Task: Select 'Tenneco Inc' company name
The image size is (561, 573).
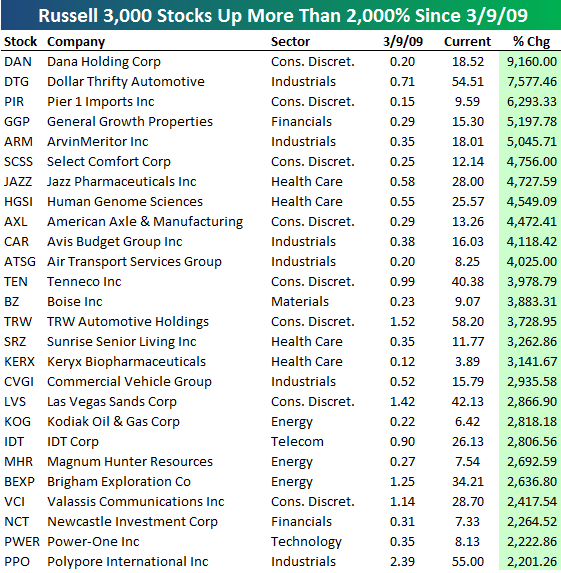Action: pyautogui.click(x=84, y=282)
